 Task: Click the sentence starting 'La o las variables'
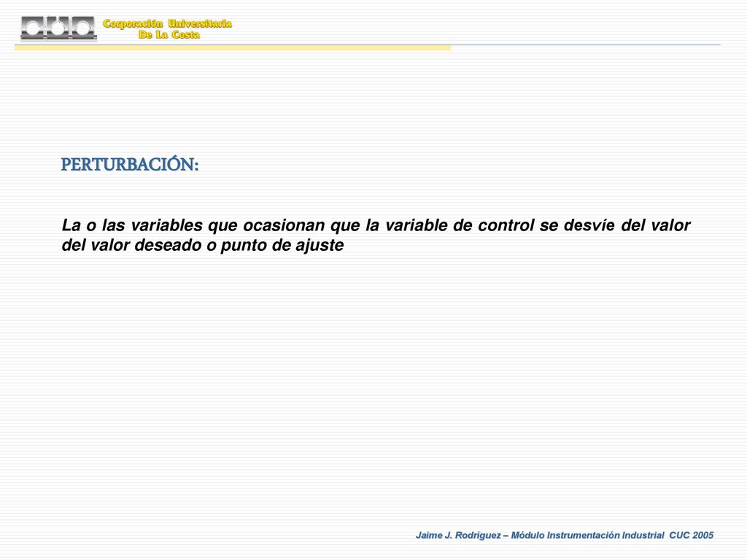tap(376, 235)
